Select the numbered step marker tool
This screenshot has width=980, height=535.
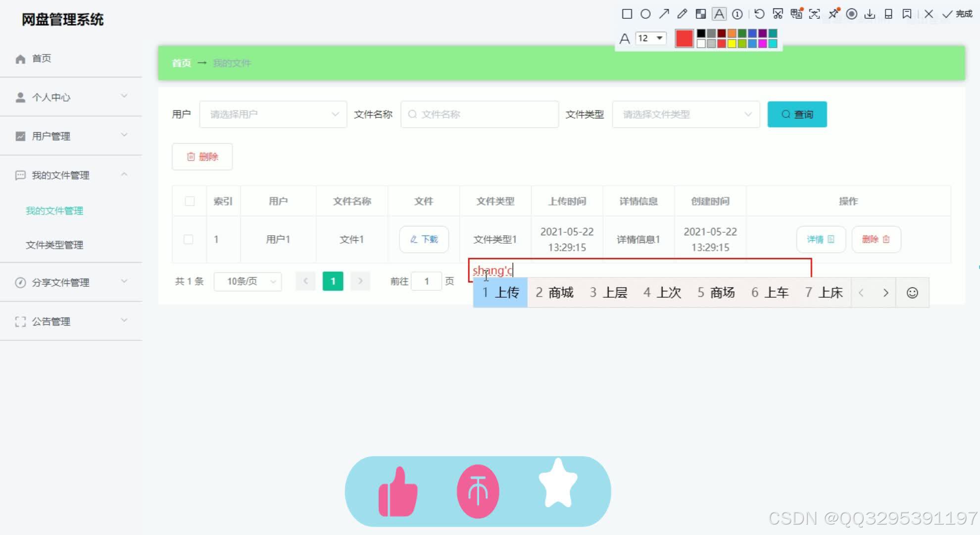click(737, 14)
